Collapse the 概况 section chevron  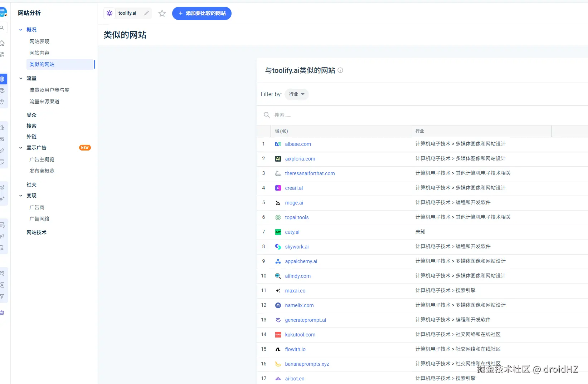[21, 30]
